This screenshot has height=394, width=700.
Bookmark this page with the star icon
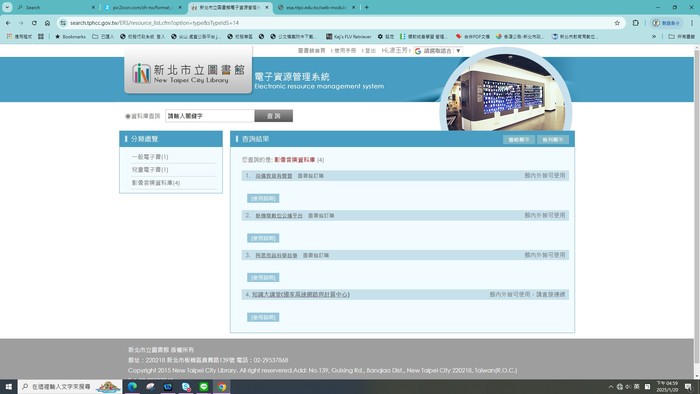click(617, 23)
